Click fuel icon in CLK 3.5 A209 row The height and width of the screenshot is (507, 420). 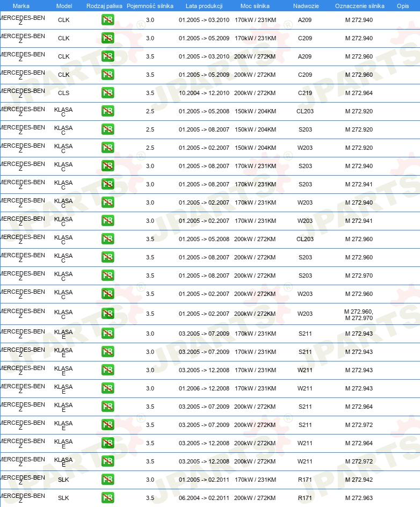coord(107,56)
